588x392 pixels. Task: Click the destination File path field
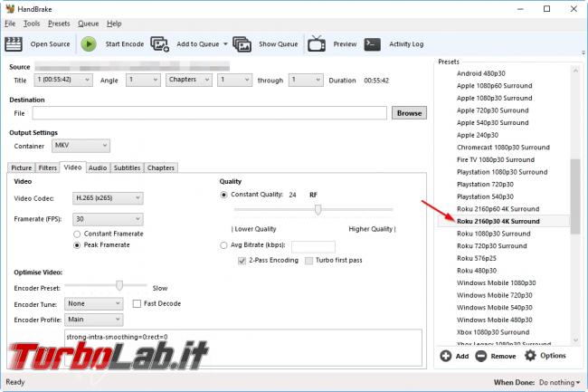pos(209,113)
